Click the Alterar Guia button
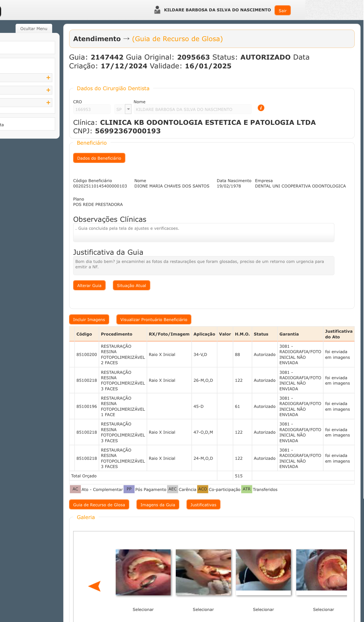This screenshot has height=622, width=364. [x=89, y=286]
